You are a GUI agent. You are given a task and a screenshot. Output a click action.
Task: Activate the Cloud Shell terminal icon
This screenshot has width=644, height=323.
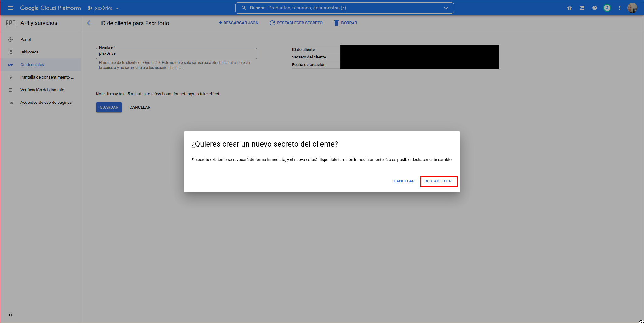point(582,8)
